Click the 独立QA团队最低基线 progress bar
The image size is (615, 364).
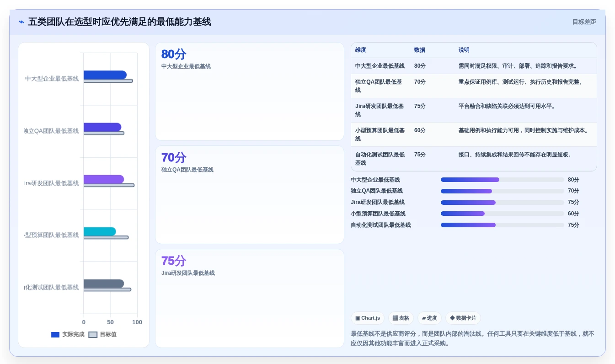pyautogui.click(x=502, y=191)
